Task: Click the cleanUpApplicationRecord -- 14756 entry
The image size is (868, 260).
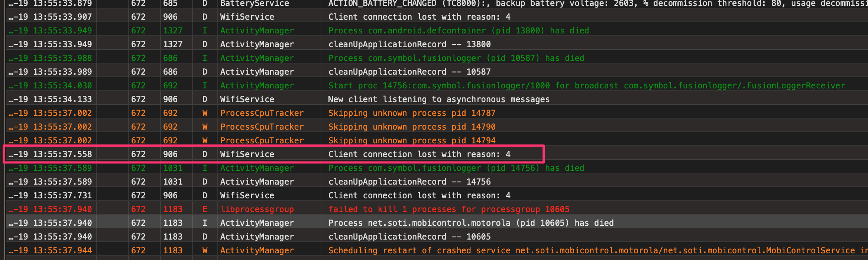Action: tap(409, 182)
